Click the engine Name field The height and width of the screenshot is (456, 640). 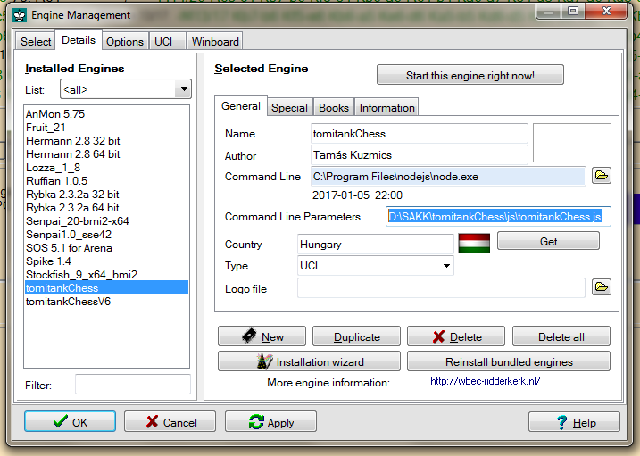pos(420,133)
